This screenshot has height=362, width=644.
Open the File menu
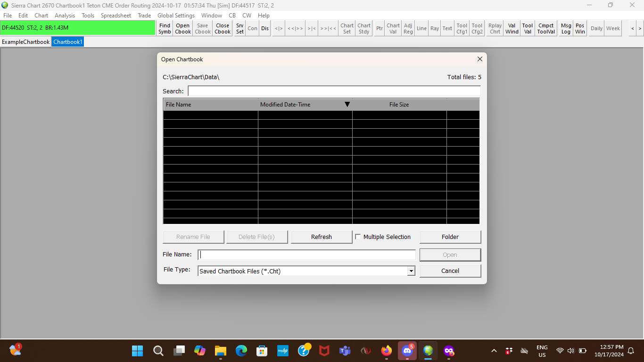pyautogui.click(x=8, y=16)
